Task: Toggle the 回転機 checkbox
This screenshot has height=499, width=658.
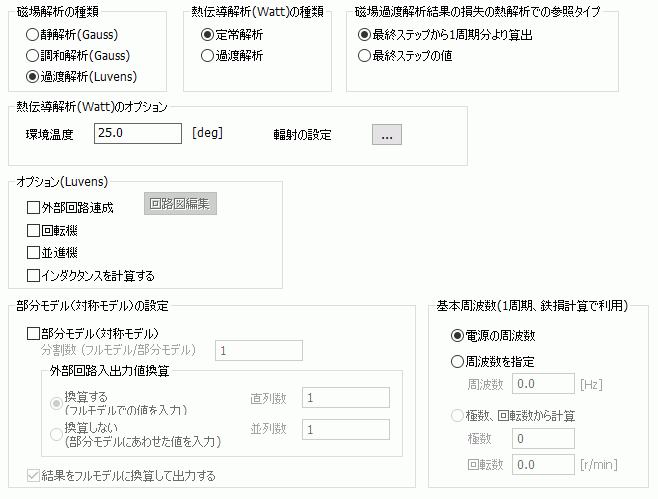Action: (x=34, y=230)
